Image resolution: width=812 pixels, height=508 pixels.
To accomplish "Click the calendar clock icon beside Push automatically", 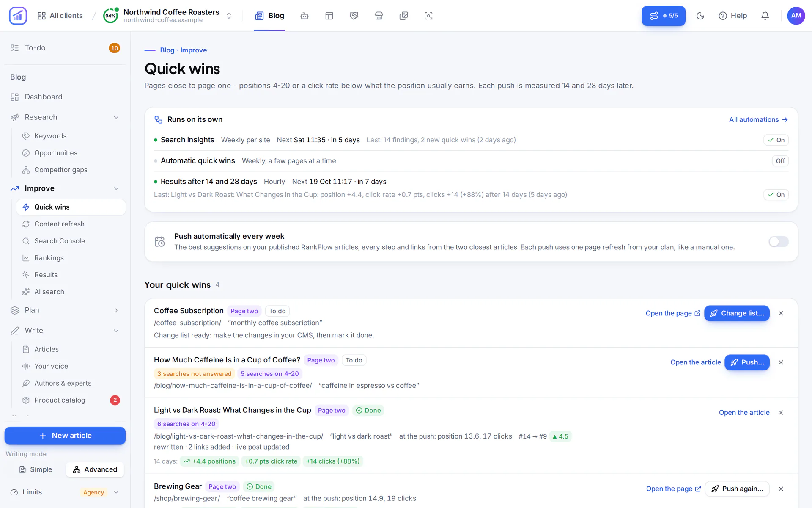I will pyautogui.click(x=160, y=242).
